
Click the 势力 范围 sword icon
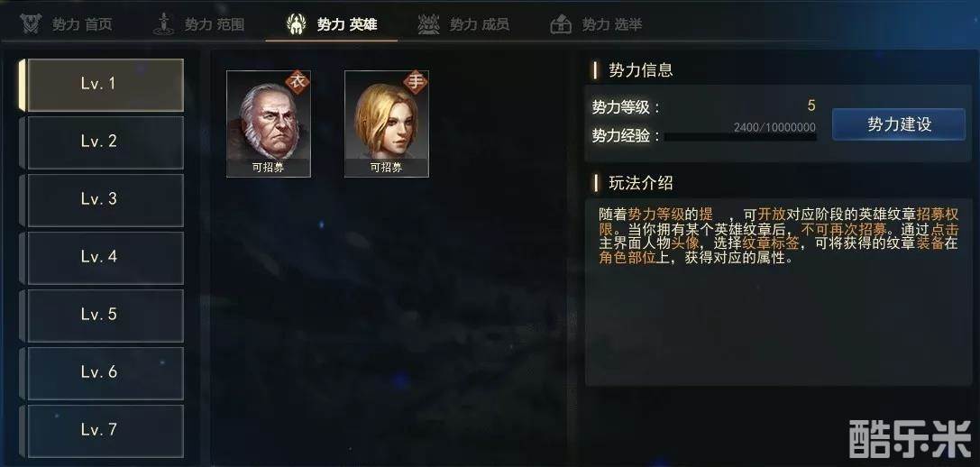pyautogui.click(x=163, y=24)
